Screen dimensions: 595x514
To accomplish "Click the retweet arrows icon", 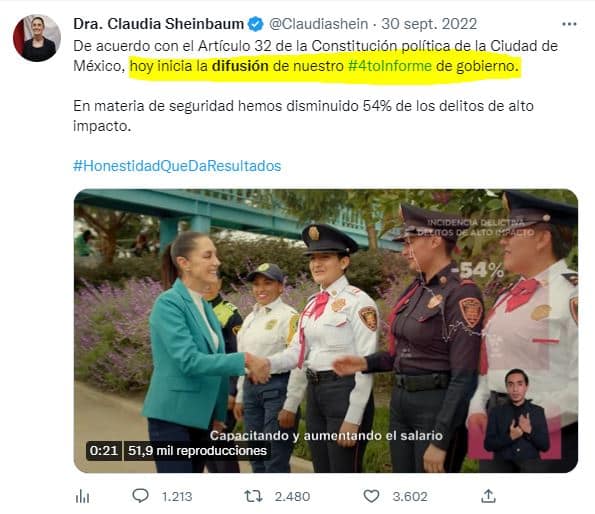I will click(253, 496).
